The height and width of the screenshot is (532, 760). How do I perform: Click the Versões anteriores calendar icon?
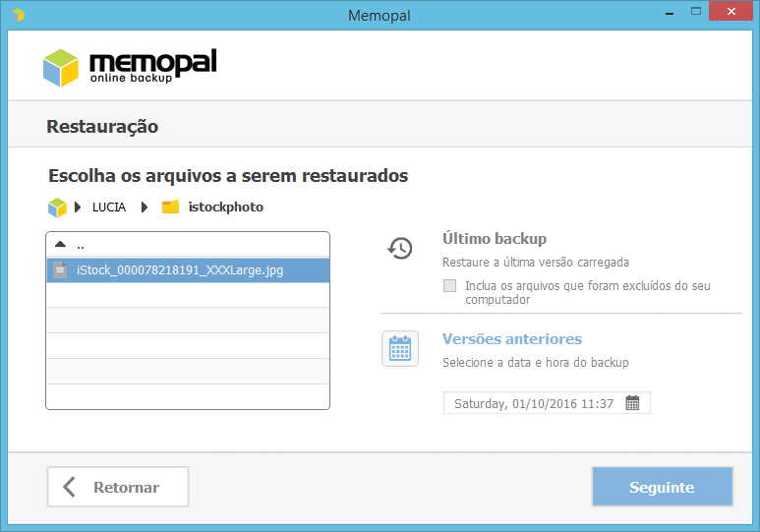tap(400, 349)
